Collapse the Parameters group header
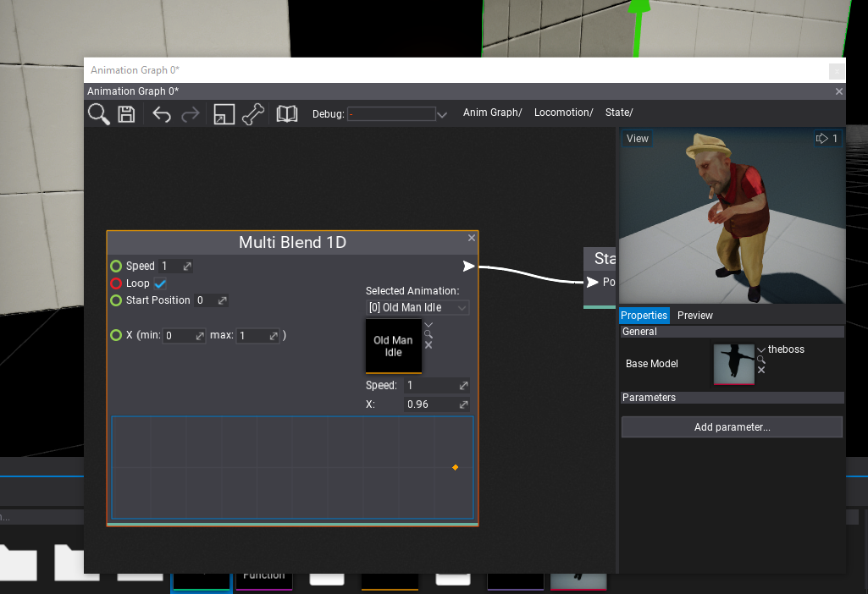The height and width of the screenshot is (594, 868). 733,397
